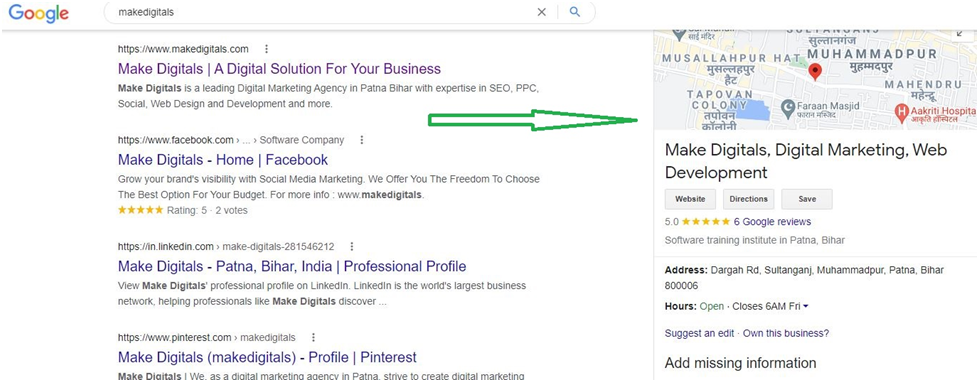Viewport: 979px width, 382px height.
Task: Open three-dot menu beside LinkedIn result
Action: [352, 246]
